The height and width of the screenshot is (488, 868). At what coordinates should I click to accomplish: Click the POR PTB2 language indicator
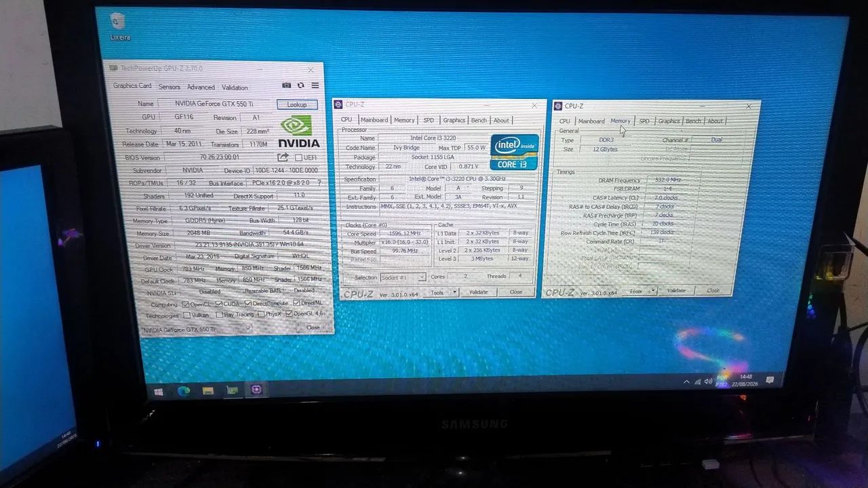tap(722, 381)
